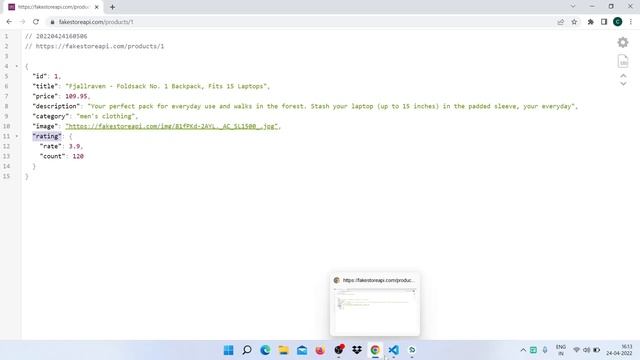Open the tab search dropdown arrow
Screen dimensions: 640x360
click(x=573, y=7)
